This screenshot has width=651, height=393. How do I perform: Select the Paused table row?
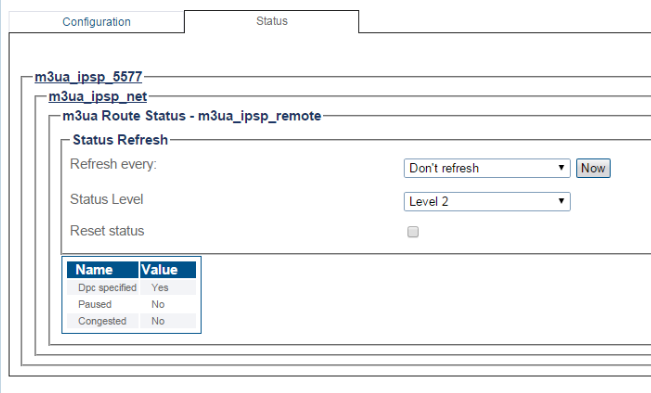pyautogui.click(x=131, y=304)
